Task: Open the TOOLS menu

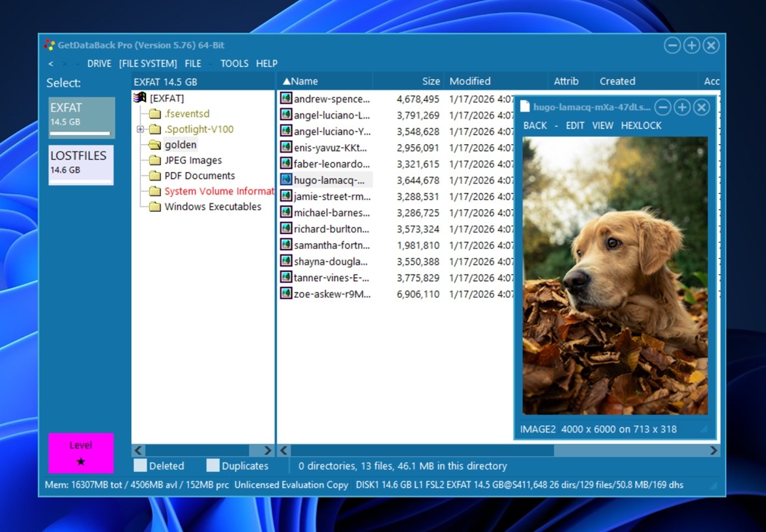Action: 233,63
